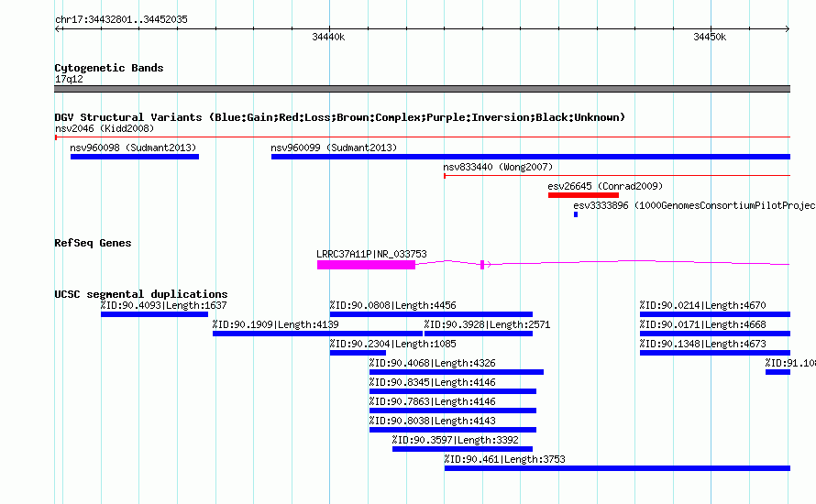Select the %ID:90.0808 Length:4456 duplication bar
This screenshot has width=816, height=504.
coord(431,314)
